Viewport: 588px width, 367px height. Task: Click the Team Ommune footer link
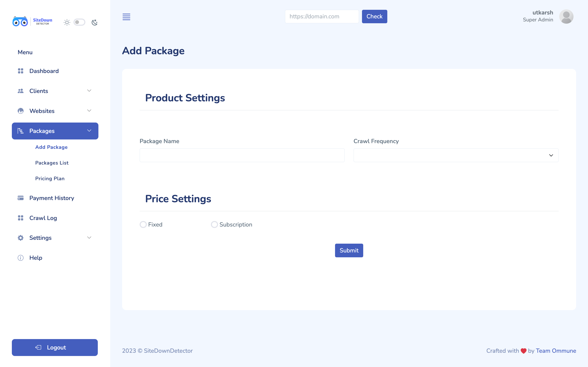click(556, 351)
